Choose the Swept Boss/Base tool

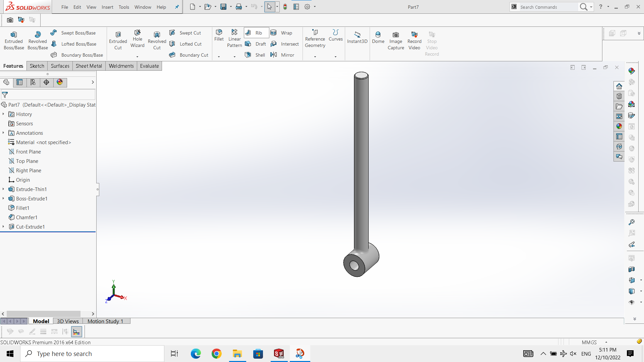[73, 33]
